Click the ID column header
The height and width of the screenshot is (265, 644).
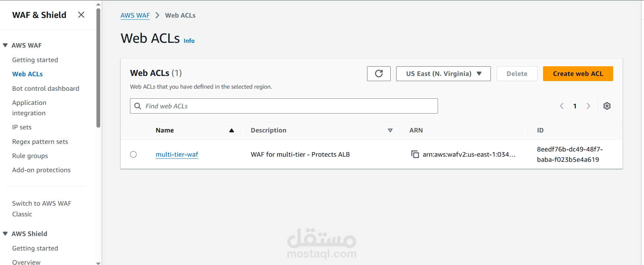pos(540,130)
